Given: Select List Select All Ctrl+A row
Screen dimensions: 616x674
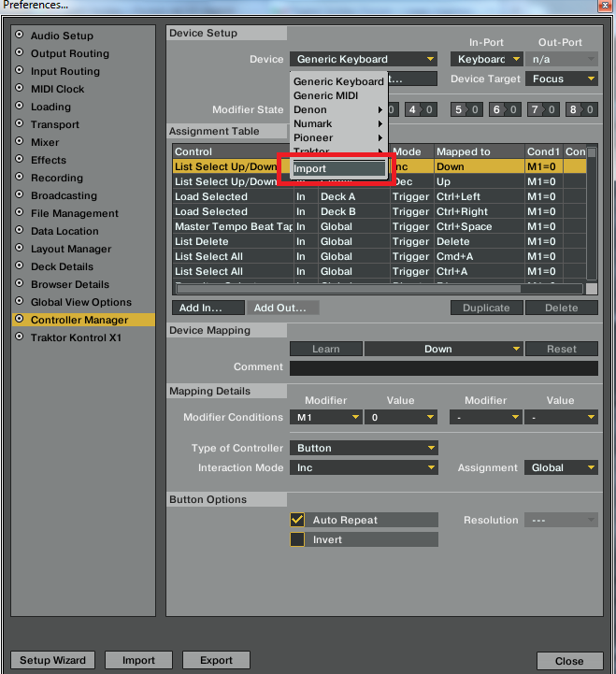Looking at the screenshot, I should [x=380, y=272].
